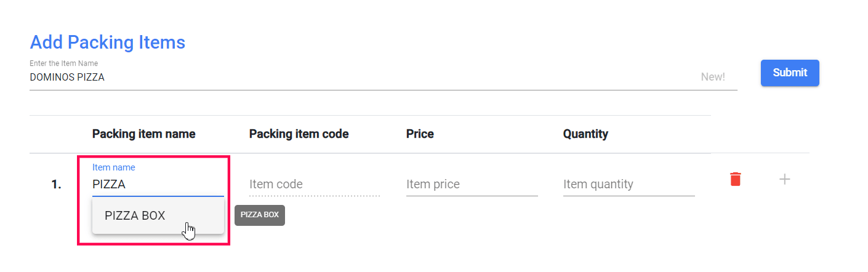Add a new row with the plus icon
Viewport: 868px width, 272px height.
tap(785, 179)
